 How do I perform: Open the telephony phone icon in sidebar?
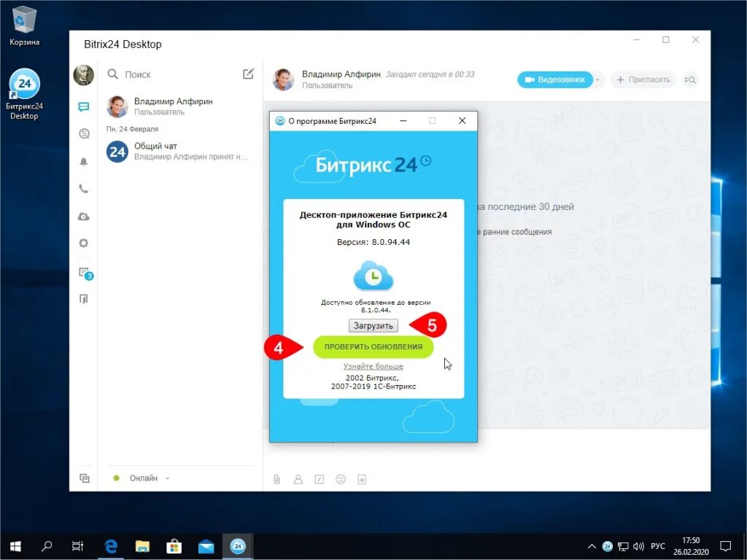tap(83, 189)
